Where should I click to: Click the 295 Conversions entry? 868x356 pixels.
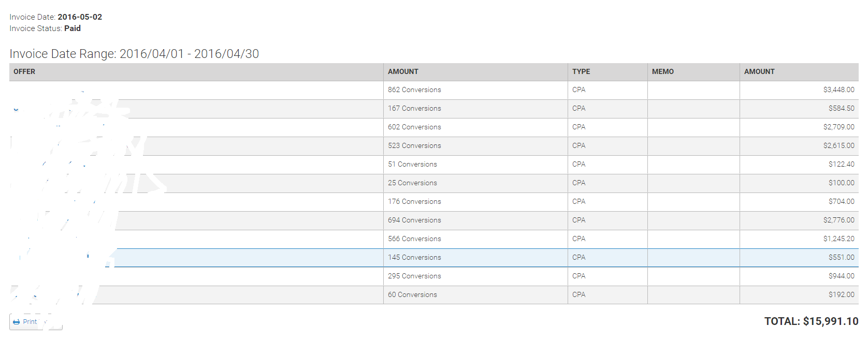pyautogui.click(x=414, y=276)
